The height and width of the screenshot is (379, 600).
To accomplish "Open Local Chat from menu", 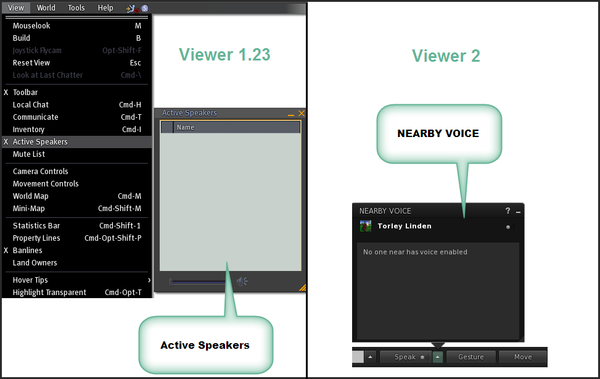I will 77,105.
